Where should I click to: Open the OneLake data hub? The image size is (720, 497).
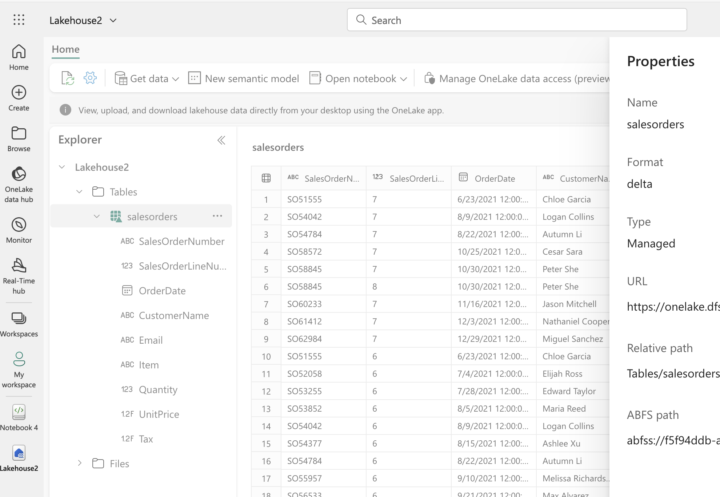click(x=19, y=180)
